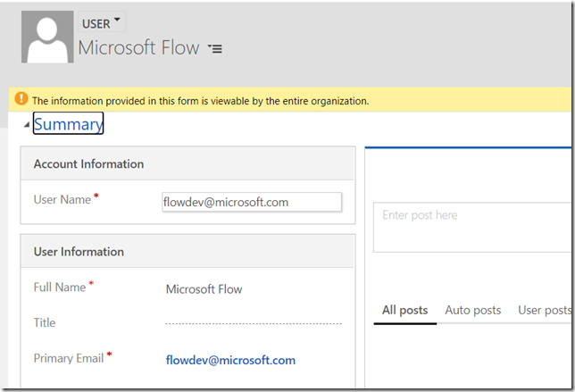Open the USER form selector dropdown
The width and height of the screenshot is (575, 392).
tap(102, 21)
